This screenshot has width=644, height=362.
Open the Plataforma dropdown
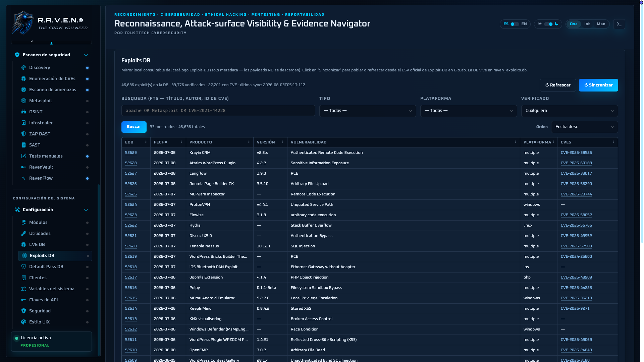[469, 111]
